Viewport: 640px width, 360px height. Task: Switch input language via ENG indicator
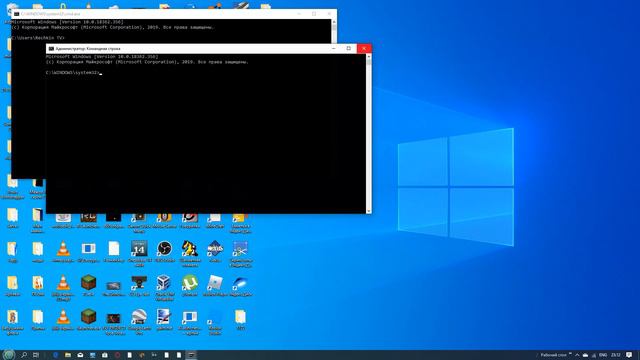click(603, 355)
